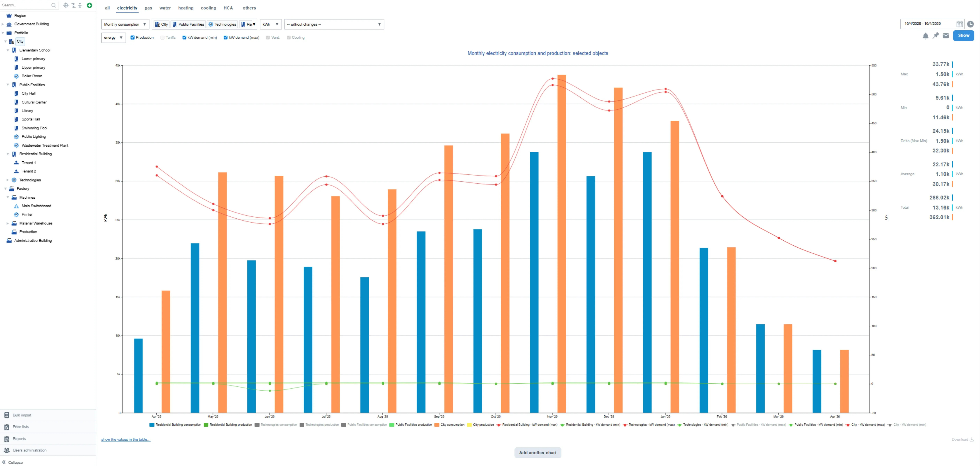
Task: Click the blue Show button
Action: pyautogui.click(x=963, y=36)
